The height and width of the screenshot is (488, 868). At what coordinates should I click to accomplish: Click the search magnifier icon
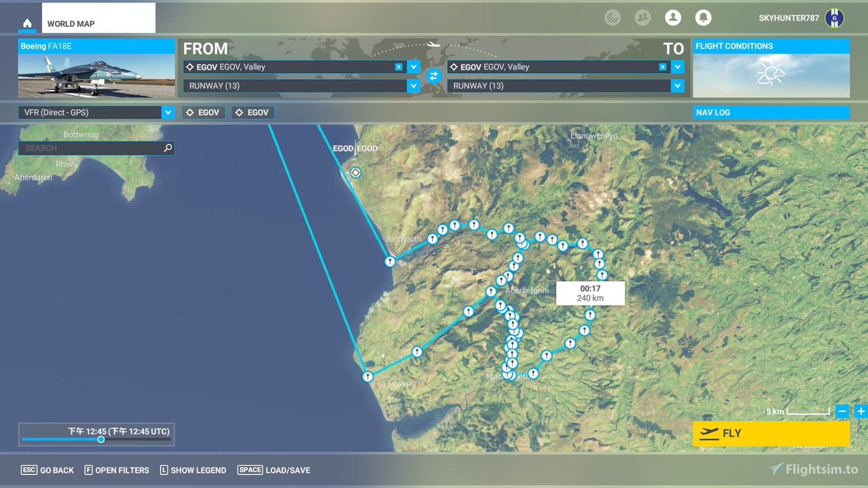point(167,148)
